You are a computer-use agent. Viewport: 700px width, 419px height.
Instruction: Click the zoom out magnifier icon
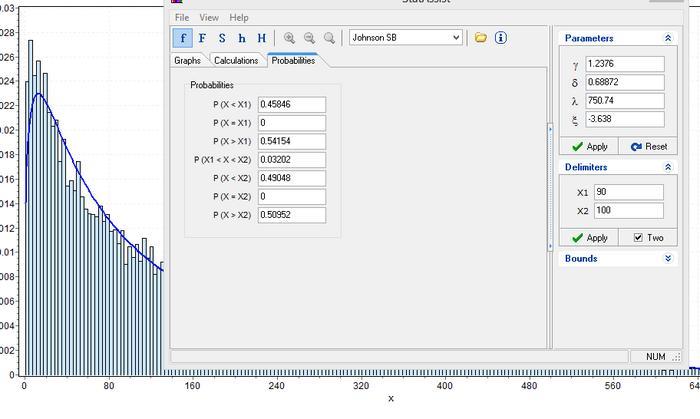pyautogui.click(x=309, y=38)
